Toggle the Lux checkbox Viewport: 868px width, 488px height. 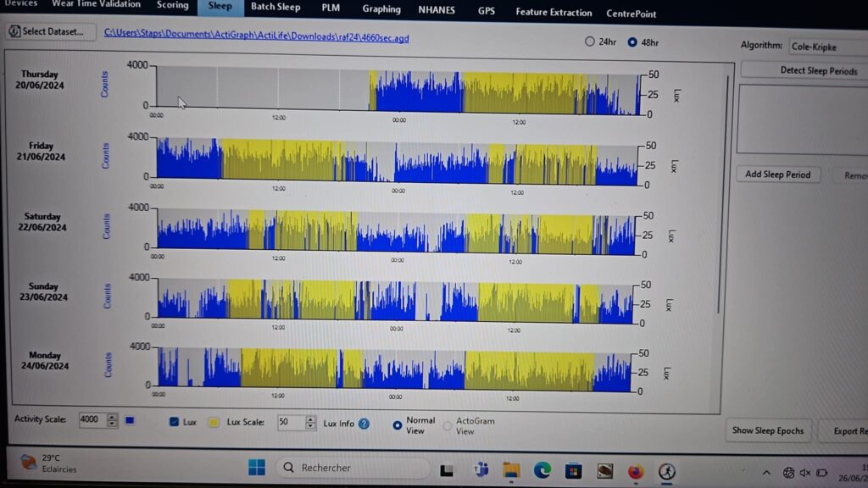pyautogui.click(x=175, y=422)
